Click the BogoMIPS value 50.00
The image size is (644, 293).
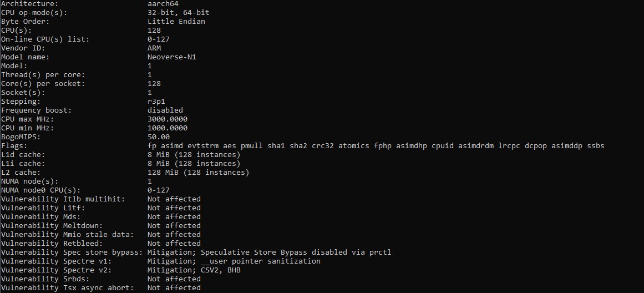click(158, 137)
